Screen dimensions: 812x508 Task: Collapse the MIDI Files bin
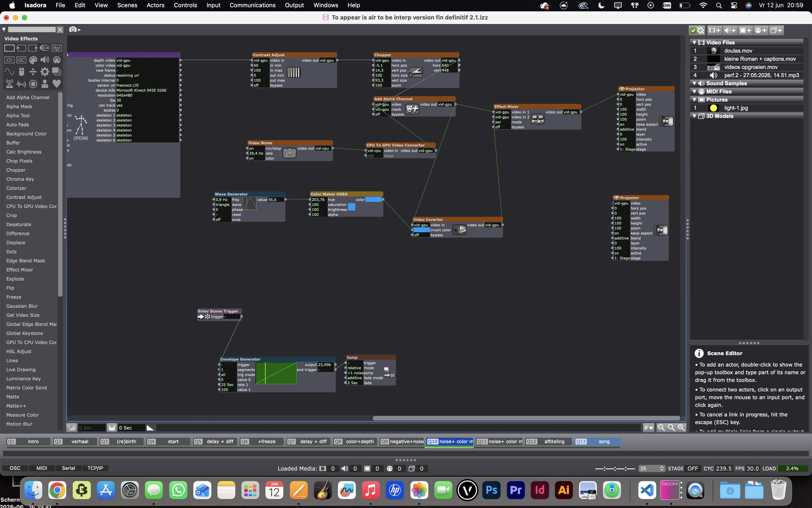[x=694, y=91]
